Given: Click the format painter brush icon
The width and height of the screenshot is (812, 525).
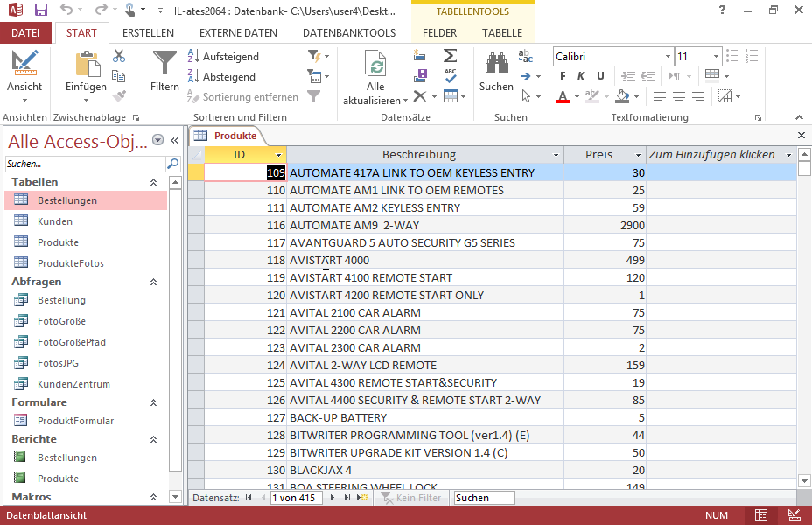Looking at the screenshot, I should (x=119, y=95).
